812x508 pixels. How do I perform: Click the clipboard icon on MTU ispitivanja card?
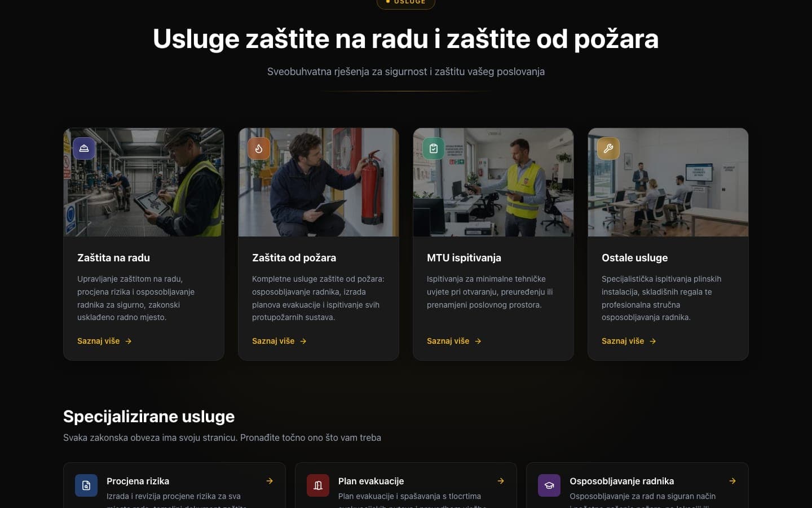(434, 148)
